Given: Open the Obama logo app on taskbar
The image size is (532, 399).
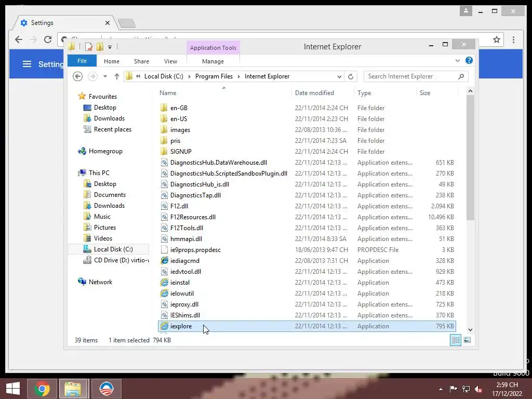Looking at the screenshot, I should (x=106, y=389).
